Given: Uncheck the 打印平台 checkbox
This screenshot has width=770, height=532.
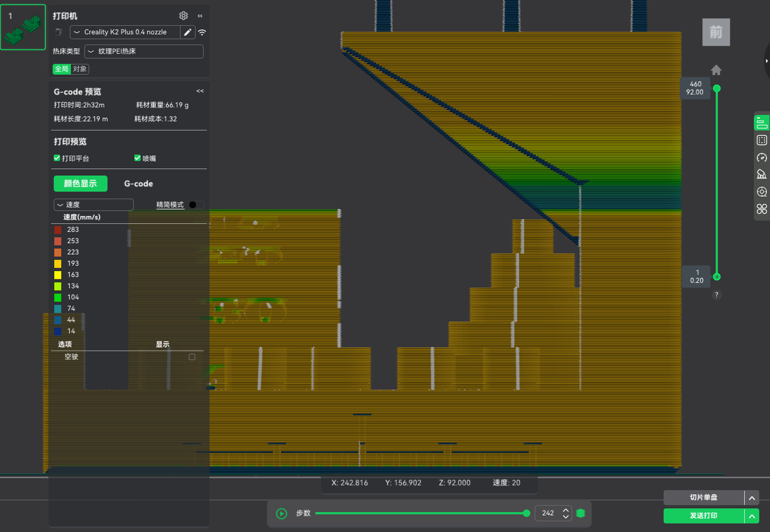Looking at the screenshot, I should [57, 158].
